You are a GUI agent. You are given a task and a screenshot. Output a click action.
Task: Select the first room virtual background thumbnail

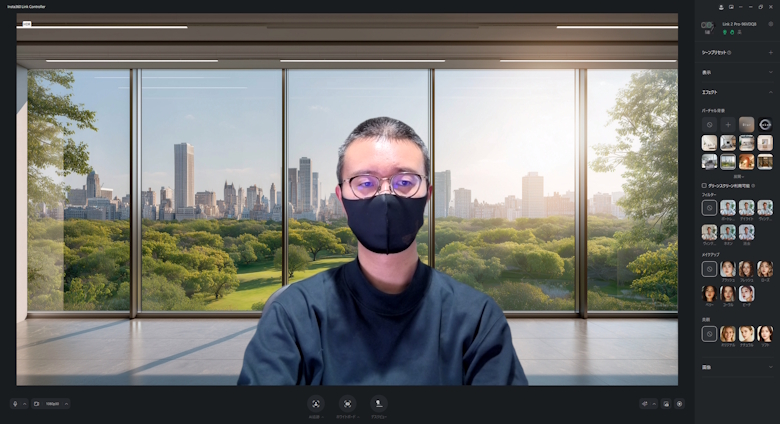pyautogui.click(x=709, y=143)
